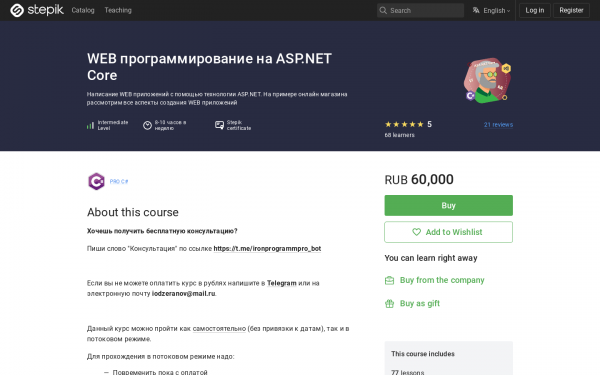Click the Stepik certificate label
The width and height of the screenshot is (600, 375).
(x=239, y=125)
